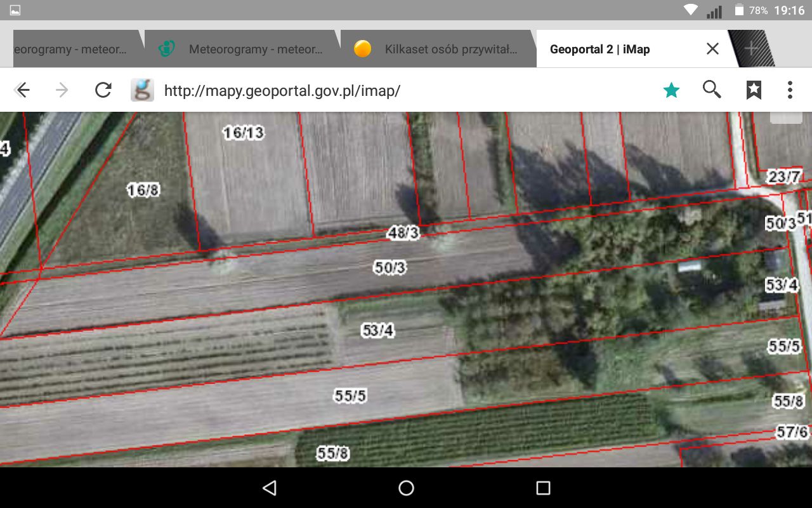Click the 55/5 label at the map's right edge
Viewport: 812px width, 508px height.
[x=784, y=346]
